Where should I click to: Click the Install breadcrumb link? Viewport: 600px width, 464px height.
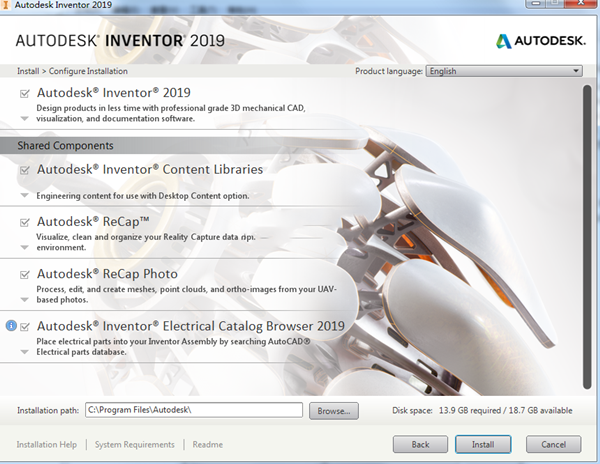tap(28, 71)
